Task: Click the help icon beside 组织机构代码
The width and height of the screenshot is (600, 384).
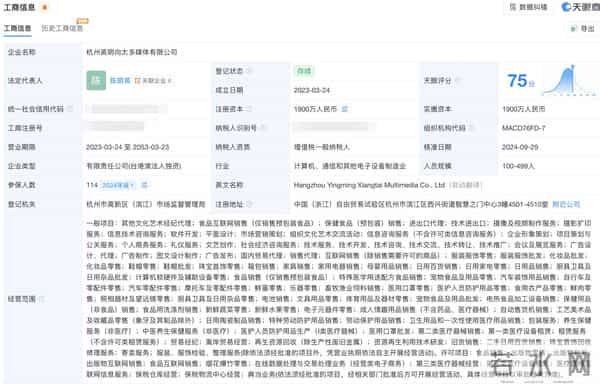Action: [471, 128]
